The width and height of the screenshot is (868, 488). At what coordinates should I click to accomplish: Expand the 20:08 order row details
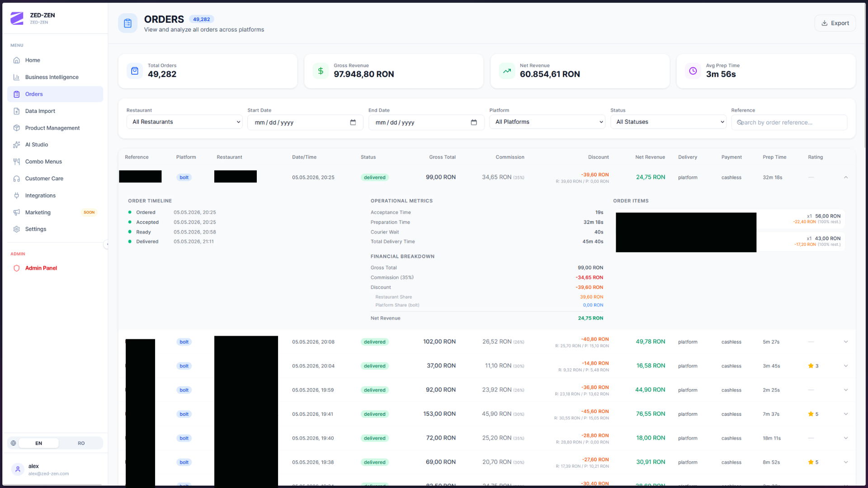point(846,342)
